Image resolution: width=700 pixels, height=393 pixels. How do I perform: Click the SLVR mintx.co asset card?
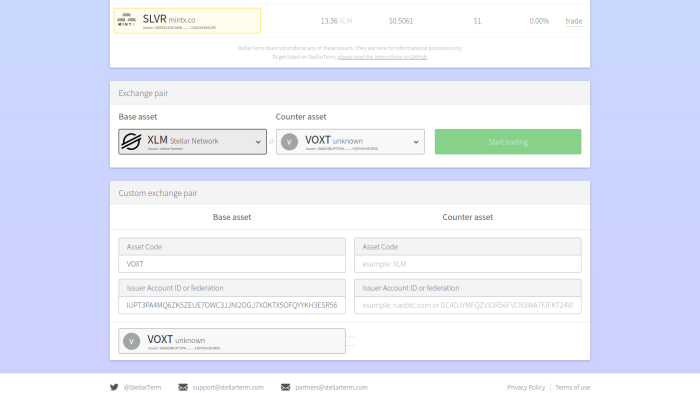coord(187,21)
